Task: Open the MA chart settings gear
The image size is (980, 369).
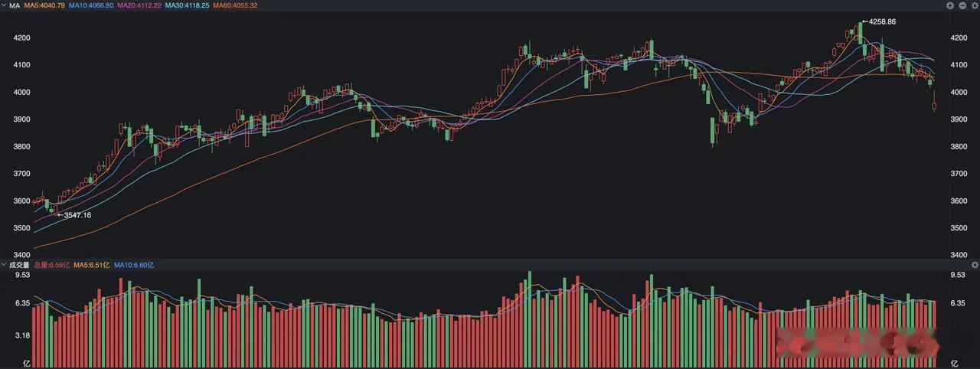Action: [x=975, y=5]
